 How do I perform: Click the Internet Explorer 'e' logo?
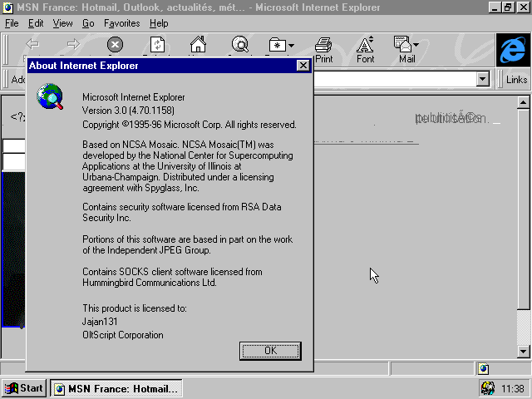(513, 50)
